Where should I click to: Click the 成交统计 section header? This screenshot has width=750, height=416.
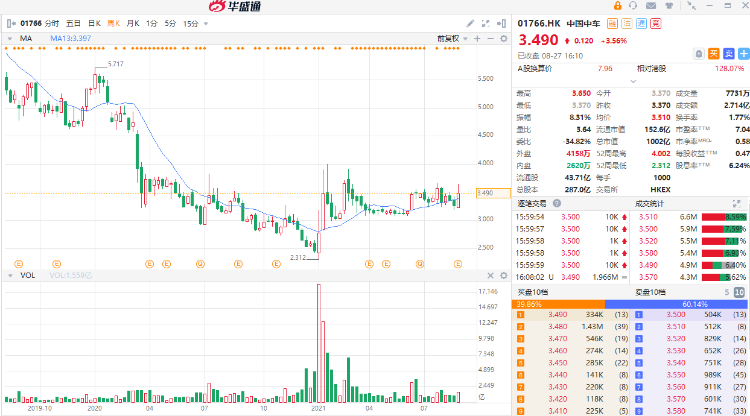[x=650, y=203]
